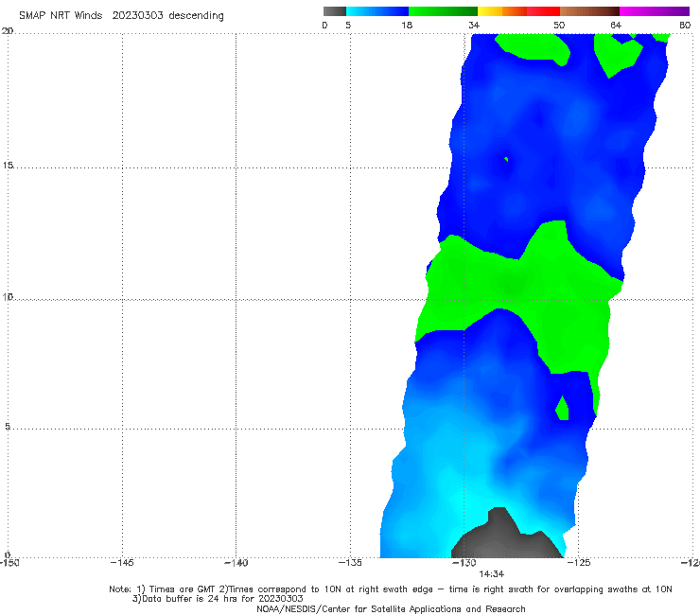The width and height of the screenshot is (700, 615).
Task: Click the brown segment of the color scale
Action: click(589, 11)
